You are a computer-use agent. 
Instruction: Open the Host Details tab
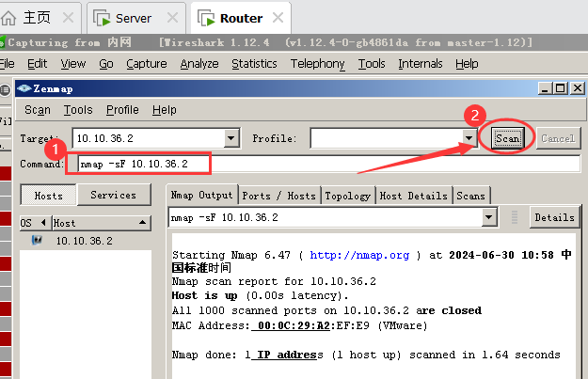[413, 196]
